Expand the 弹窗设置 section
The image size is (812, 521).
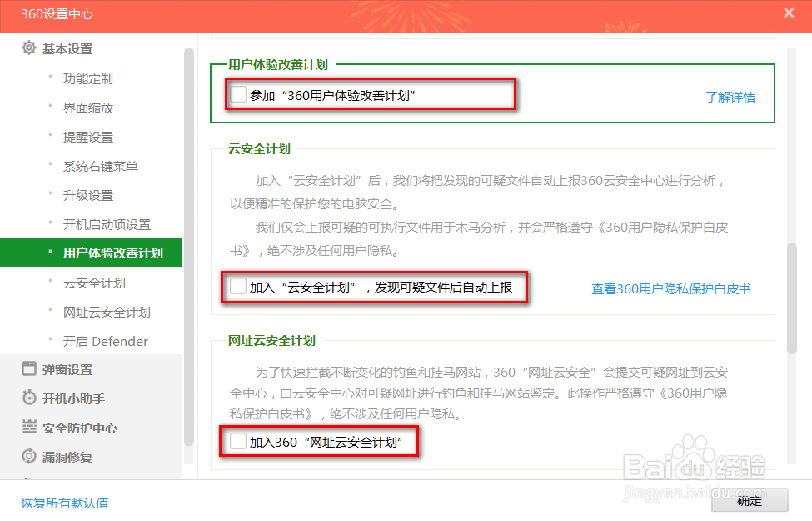pos(67,369)
